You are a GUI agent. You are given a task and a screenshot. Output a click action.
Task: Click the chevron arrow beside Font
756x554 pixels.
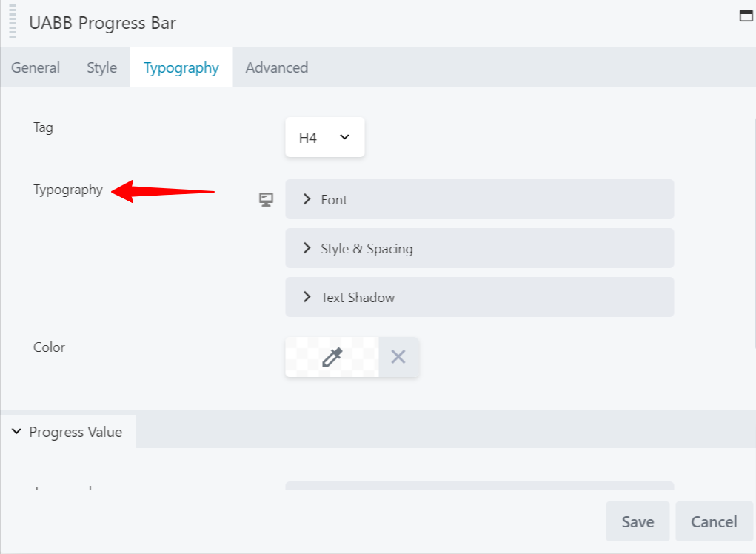pyautogui.click(x=307, y=199)
